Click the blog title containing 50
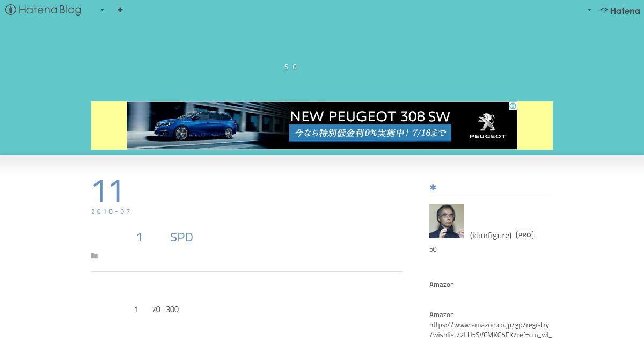644x338 pixels. 290,67
